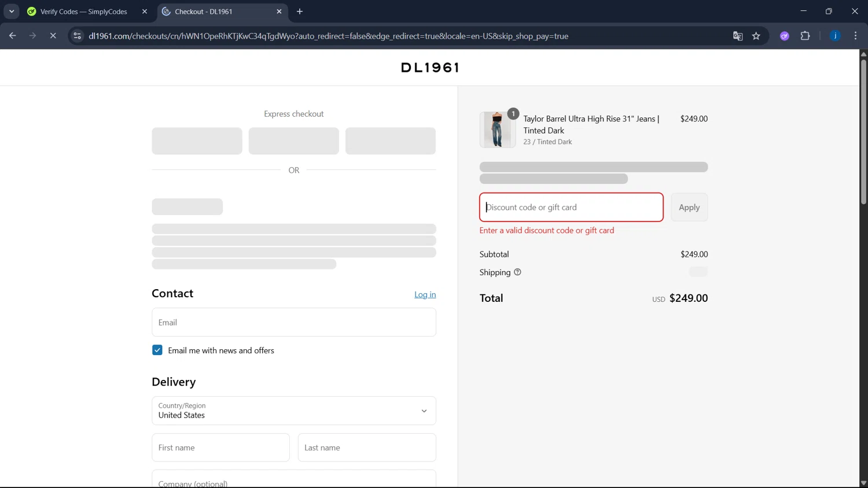Open a new browser tab
The height and width of the screenshot is (488, 868).
coord(300,12)
